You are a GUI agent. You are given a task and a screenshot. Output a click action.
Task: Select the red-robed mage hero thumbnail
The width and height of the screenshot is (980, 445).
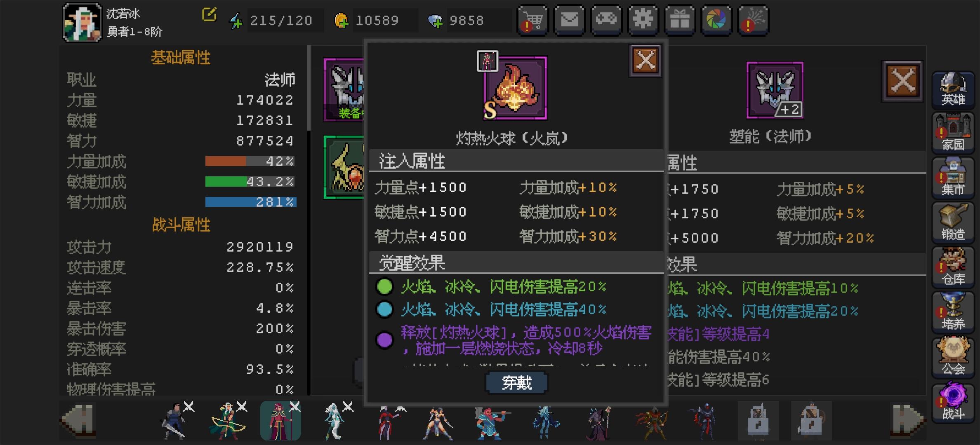[280, 421]
